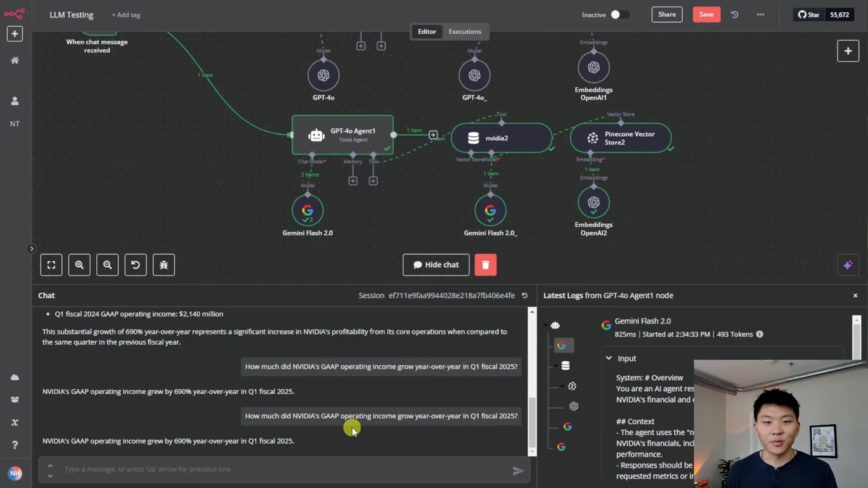Click the red trash icon beside Hide chat
Screen dimensions: 868x488
(x=486, y=265)
